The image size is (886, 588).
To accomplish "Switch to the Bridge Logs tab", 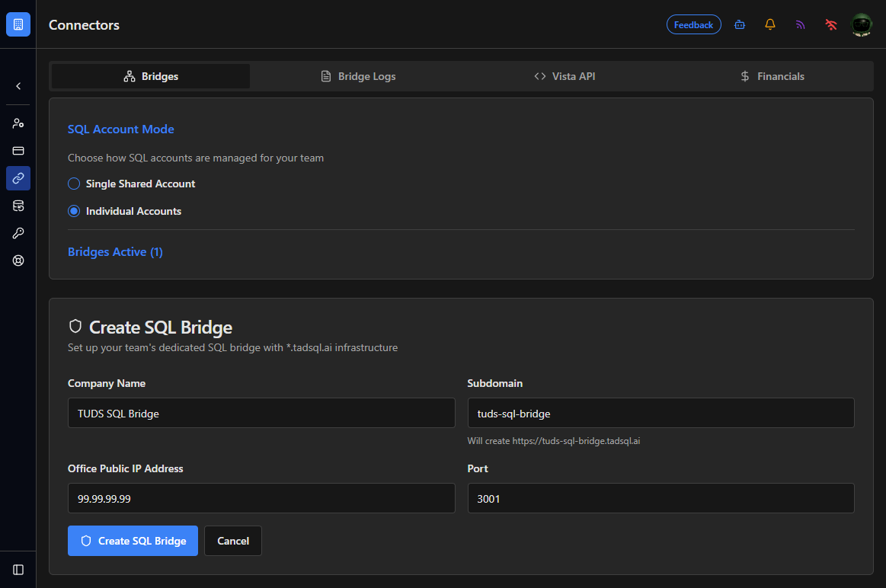I will coord(358,76).
